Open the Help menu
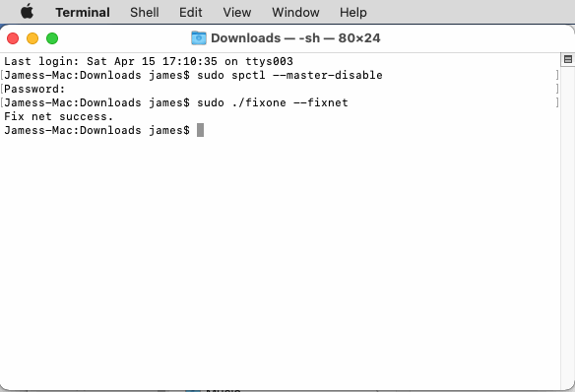This screenshot has height=392, width=575. pos(352,13)
